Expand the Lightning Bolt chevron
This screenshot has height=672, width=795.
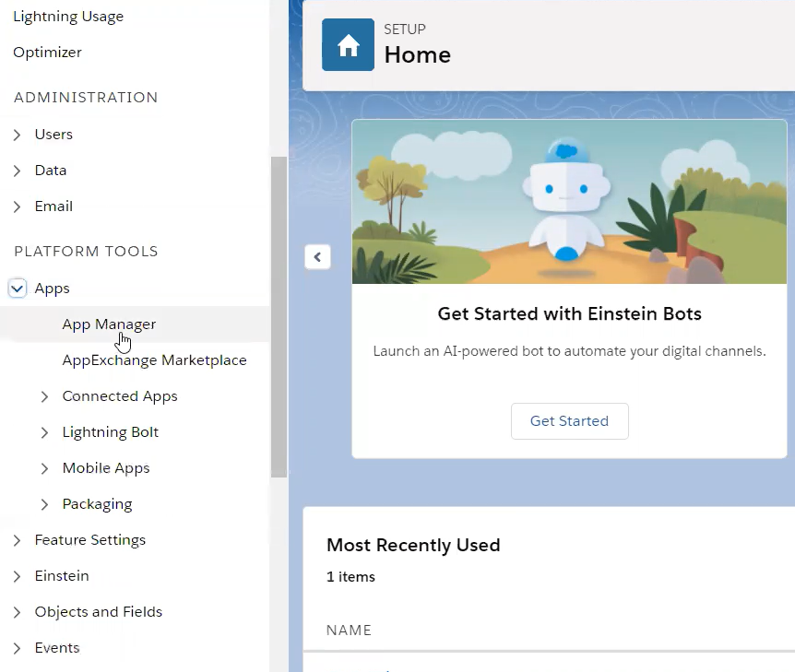click(44, 433)
